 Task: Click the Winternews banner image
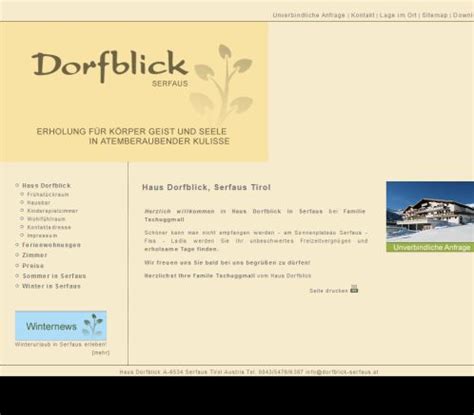(61, 326)
